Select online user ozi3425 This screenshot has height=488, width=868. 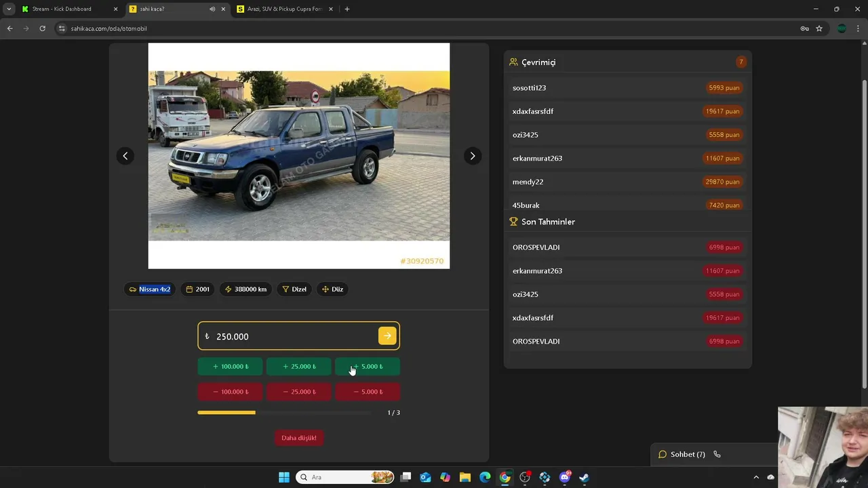627,135
